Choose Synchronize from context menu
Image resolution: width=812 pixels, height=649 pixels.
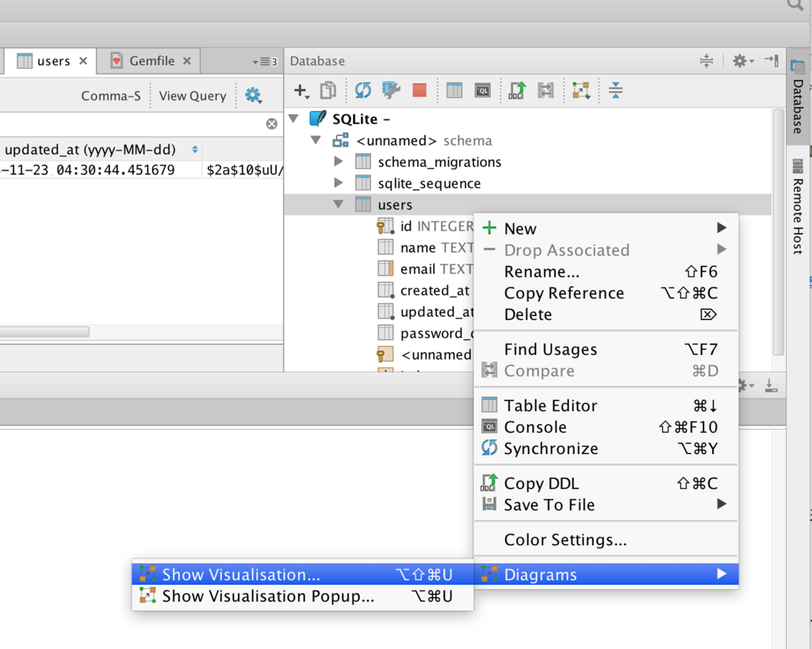[x=606, y=449]
